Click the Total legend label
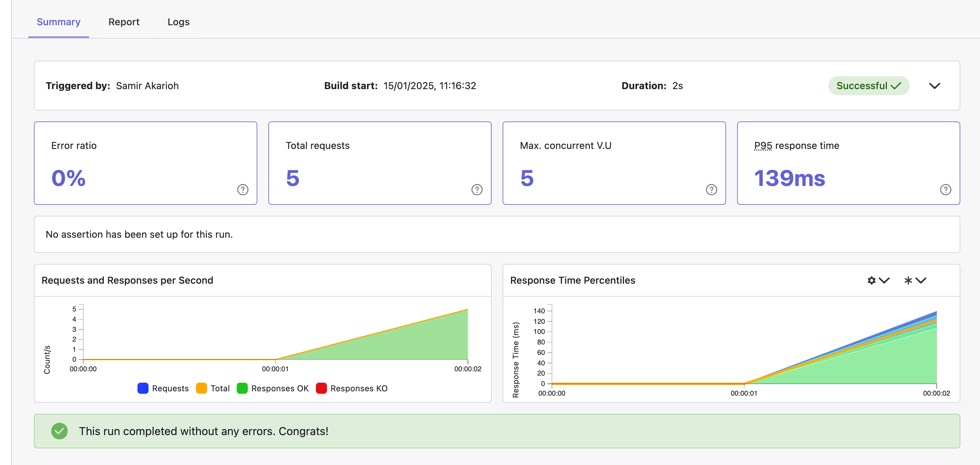Screen dimensions: 980x465 [220, 389]
